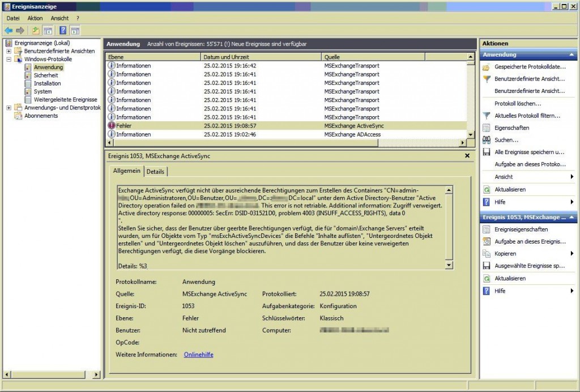Image resolution: width=580 pixels, height=392 pixels.
Task: Open the Aktion menu
Action: tap(35, 18)
